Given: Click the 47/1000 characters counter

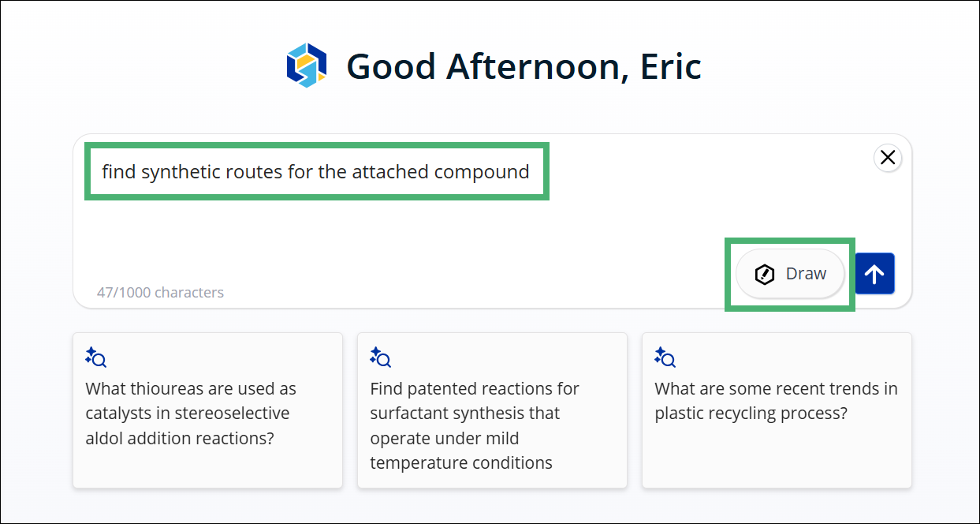Looking at the screenshot, I should (160, 293).
